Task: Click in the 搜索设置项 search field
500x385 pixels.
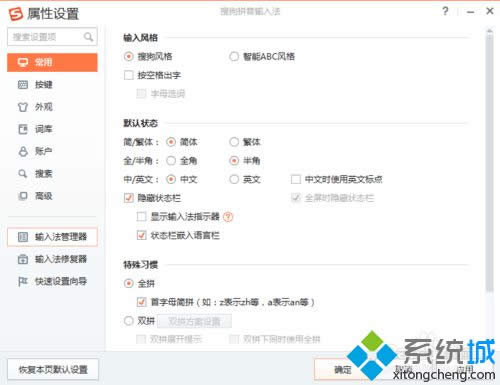Action: point(52,37)
